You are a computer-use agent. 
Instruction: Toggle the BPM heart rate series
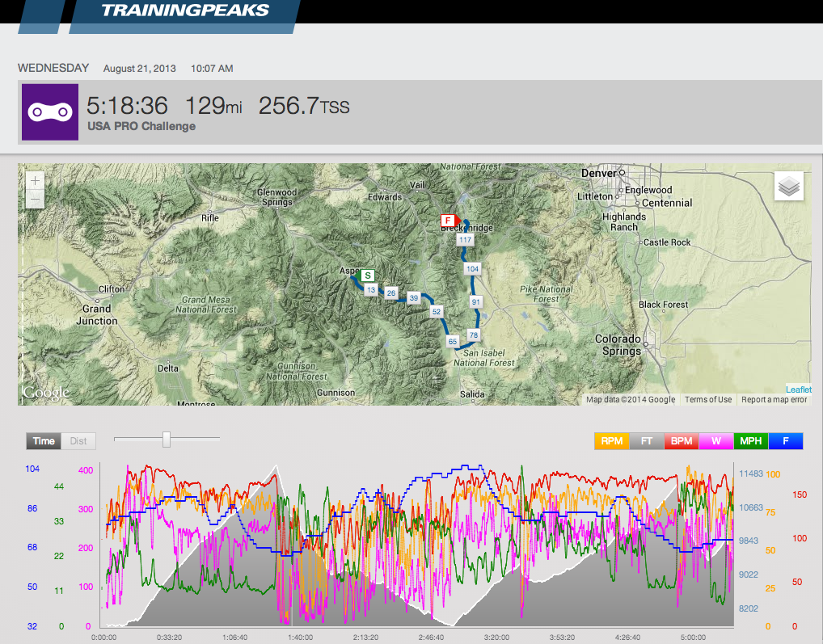pos(682,441)
